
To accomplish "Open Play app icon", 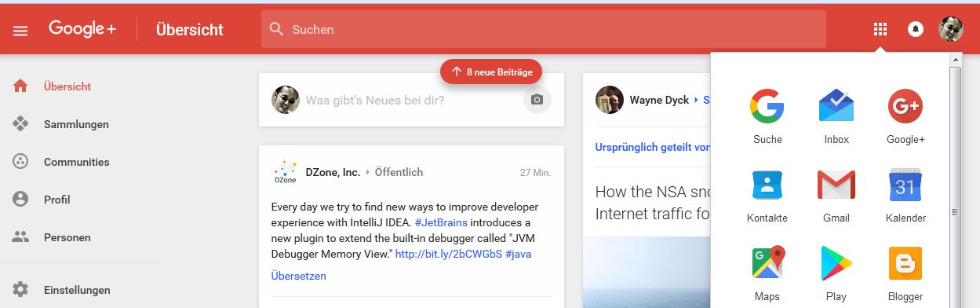I will coord(836,263).
